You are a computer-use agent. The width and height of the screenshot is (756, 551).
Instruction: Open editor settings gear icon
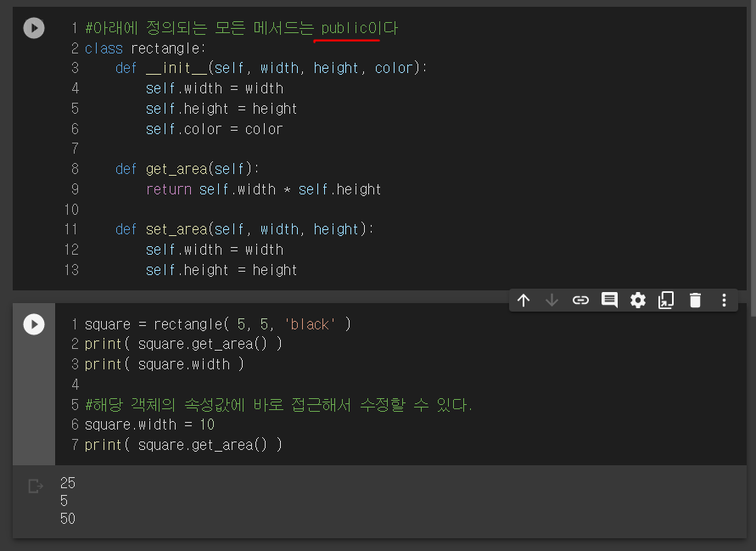638,300
